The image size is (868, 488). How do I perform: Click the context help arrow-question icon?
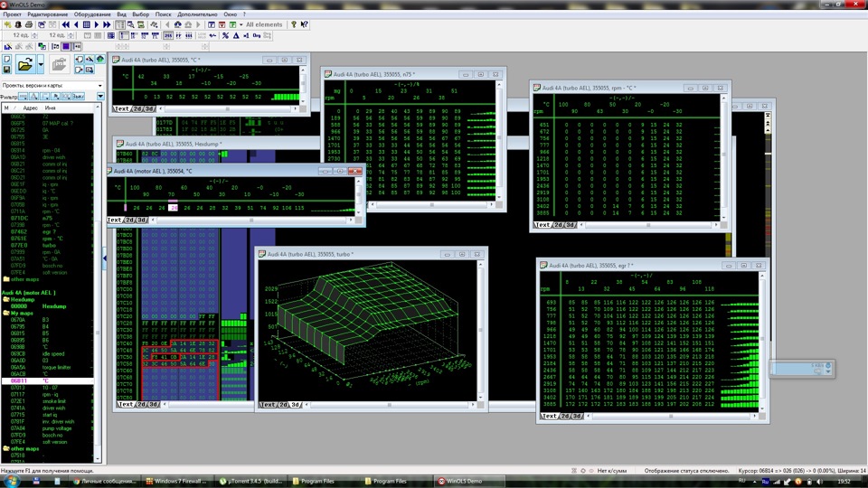coord(304,24)
